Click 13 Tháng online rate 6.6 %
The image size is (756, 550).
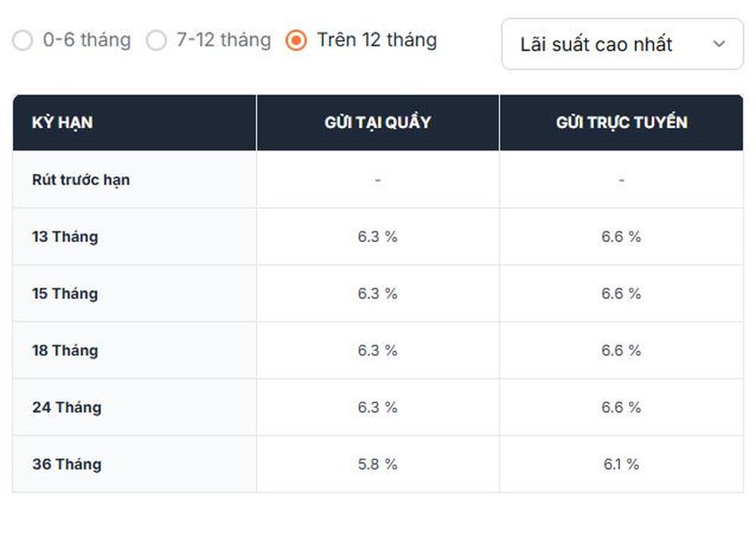click(x=621, y=236)
